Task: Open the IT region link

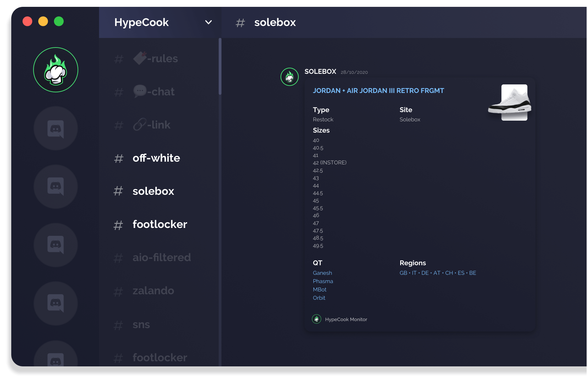Action: point(414,273)
